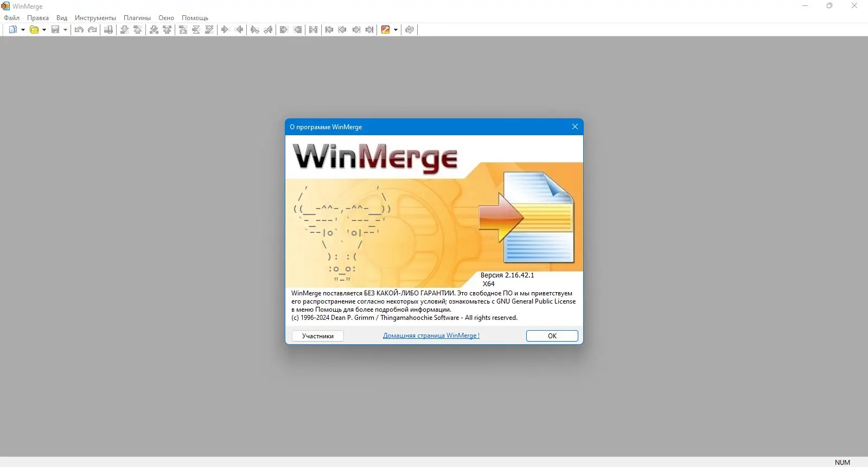Click the Undo toolbar icon
868x467 pixels.
tap(79, 30)
